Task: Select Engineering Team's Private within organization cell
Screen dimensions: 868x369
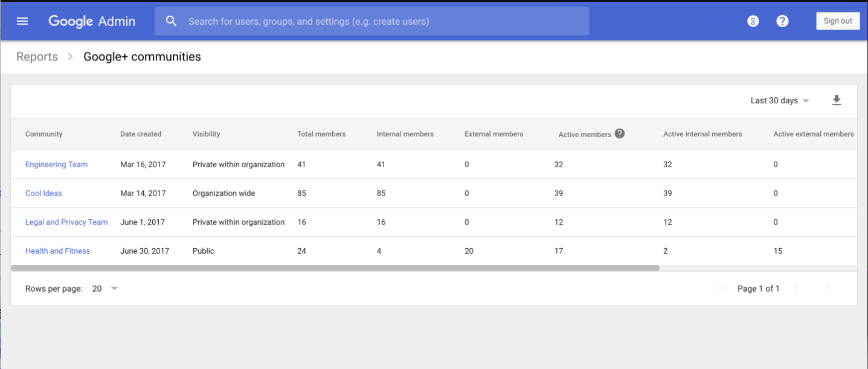Action: (x=239, y=164)
